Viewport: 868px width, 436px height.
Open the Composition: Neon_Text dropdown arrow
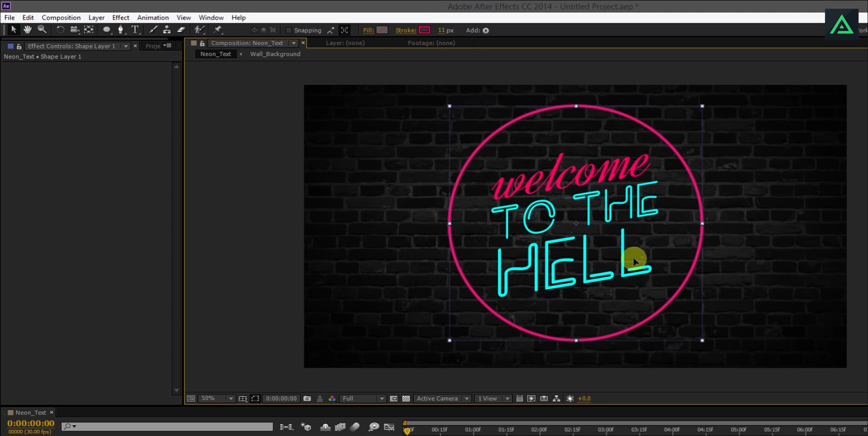coord(294,43)
